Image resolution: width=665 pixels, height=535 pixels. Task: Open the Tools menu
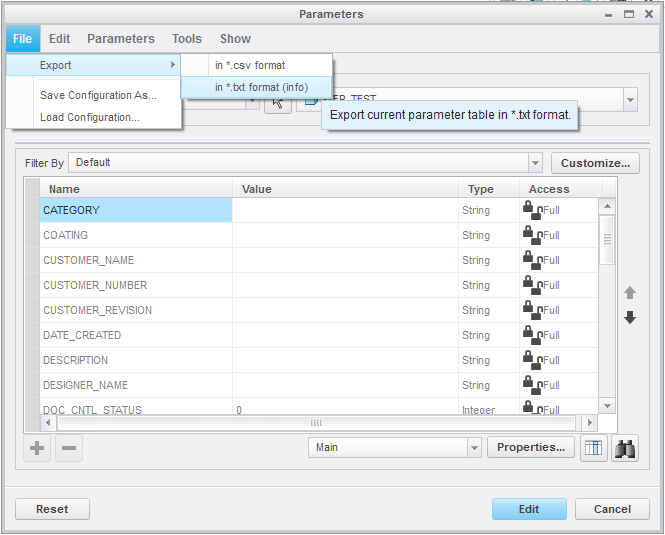[x=187, y=39]
